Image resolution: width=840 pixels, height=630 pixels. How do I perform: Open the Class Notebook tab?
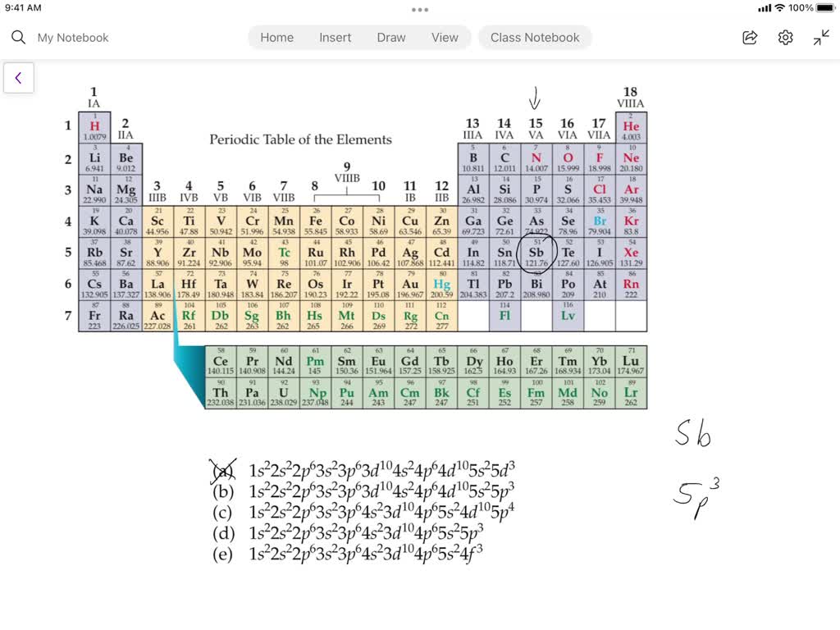pyautogui.click(x=535, y=37)
